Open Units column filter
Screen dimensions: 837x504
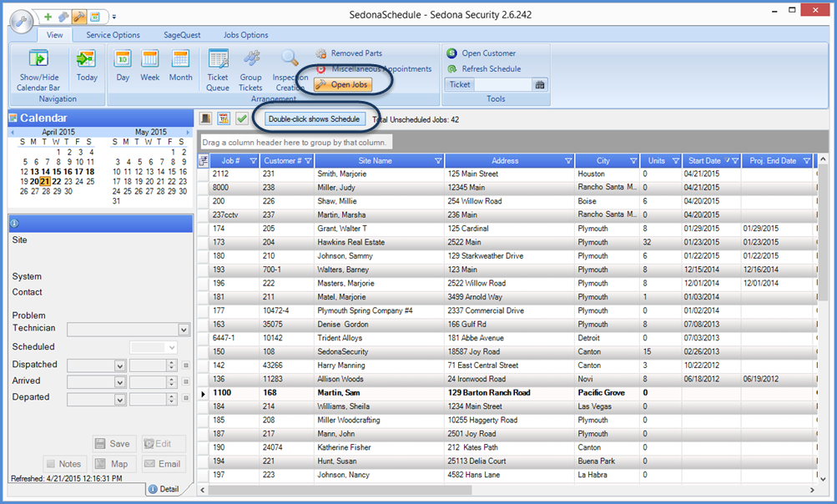[x=676, y=161]
